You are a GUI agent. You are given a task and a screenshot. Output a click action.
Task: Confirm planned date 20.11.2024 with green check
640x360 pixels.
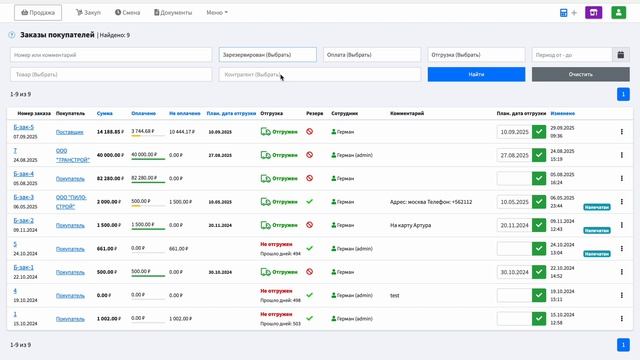(x=539, y=225)
